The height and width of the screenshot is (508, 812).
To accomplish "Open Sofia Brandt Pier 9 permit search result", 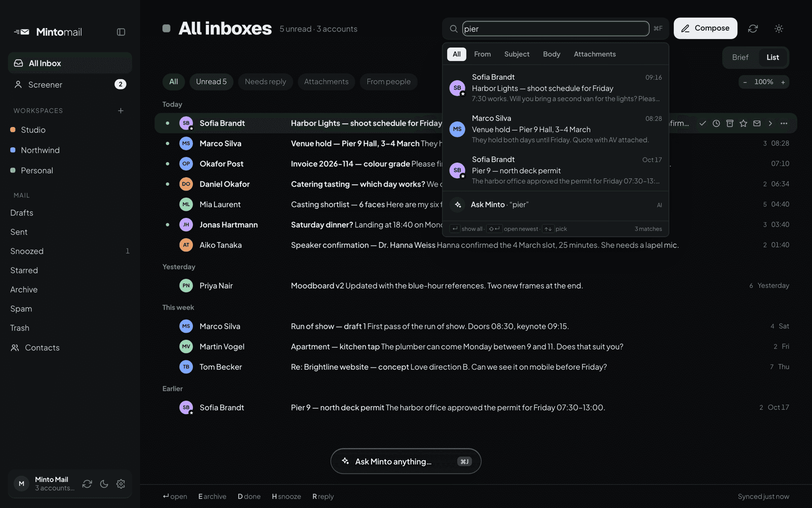I will (556, 170).
